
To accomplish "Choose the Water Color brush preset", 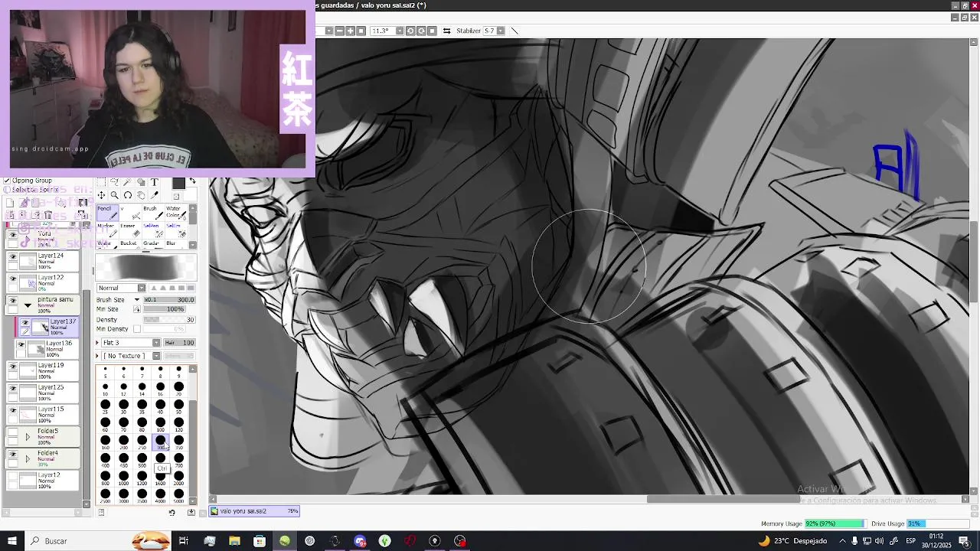I will click(x=175, y=213).
